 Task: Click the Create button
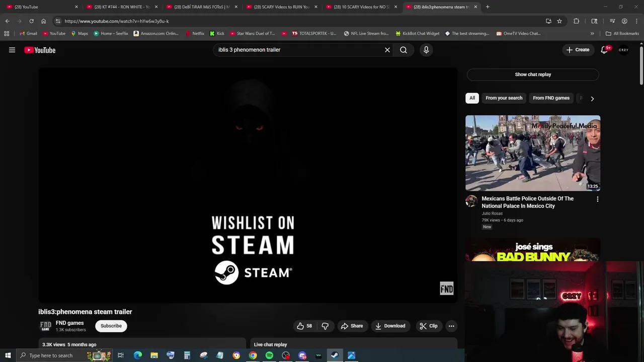tap(578, 50)
